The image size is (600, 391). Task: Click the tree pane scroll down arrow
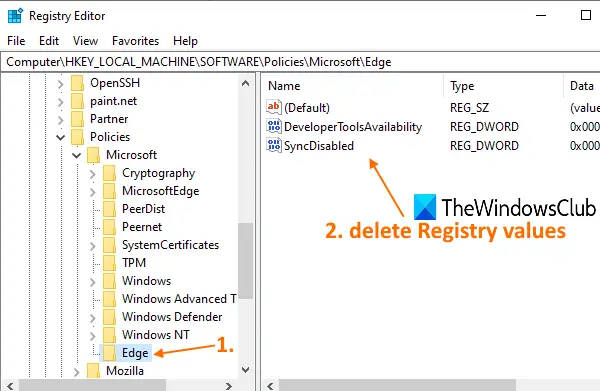[x=246, y=370]
